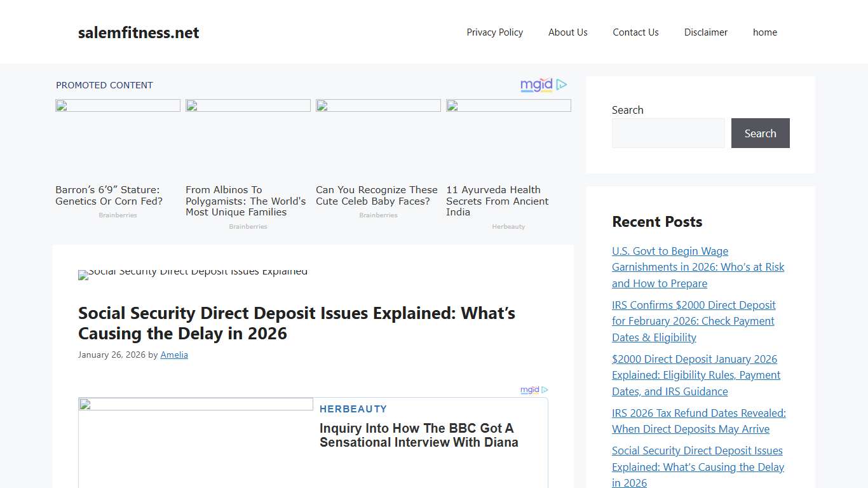Viewport: 868px width, 488px height.
Task: Select Contact Us in the navigation
Action: pos(635,32)
